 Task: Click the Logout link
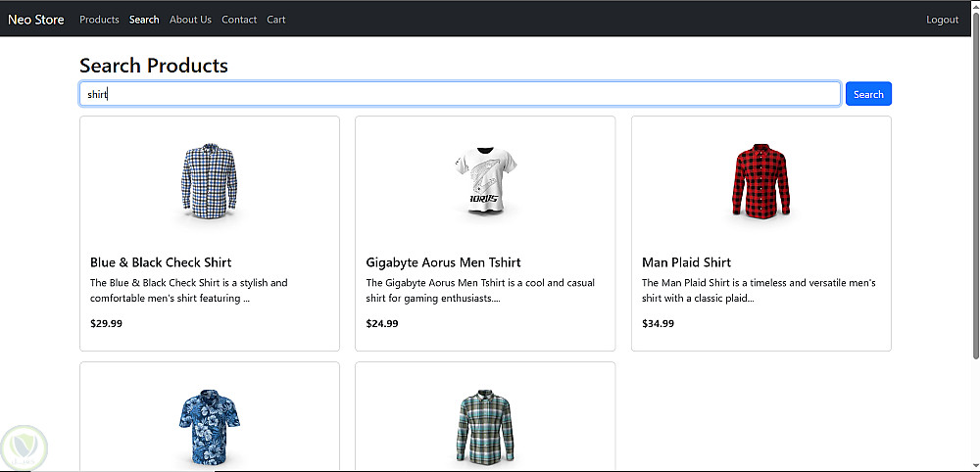942,20
